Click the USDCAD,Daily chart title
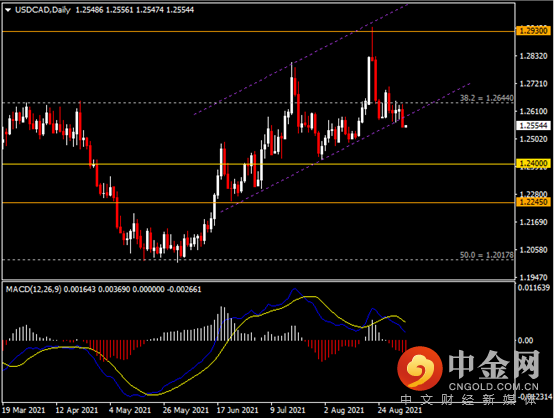This screenshot has height=418, width=554. pos(43,10)
